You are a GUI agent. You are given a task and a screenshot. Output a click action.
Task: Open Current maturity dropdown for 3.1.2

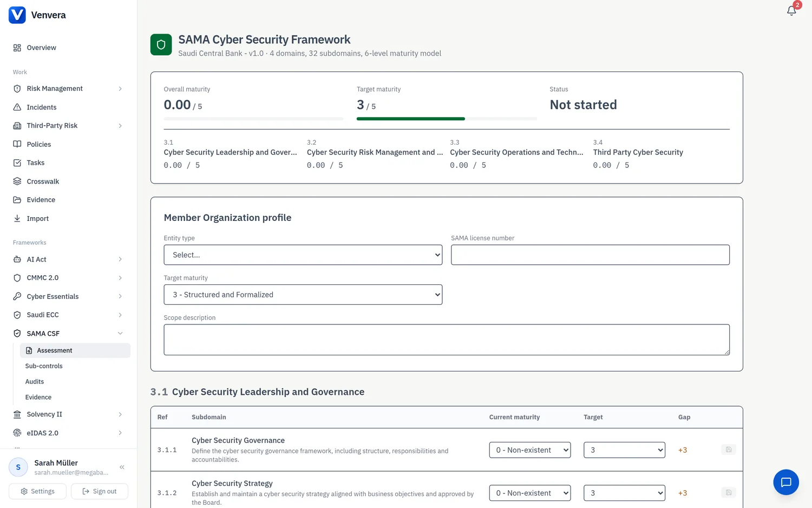(x=530, y=493)
